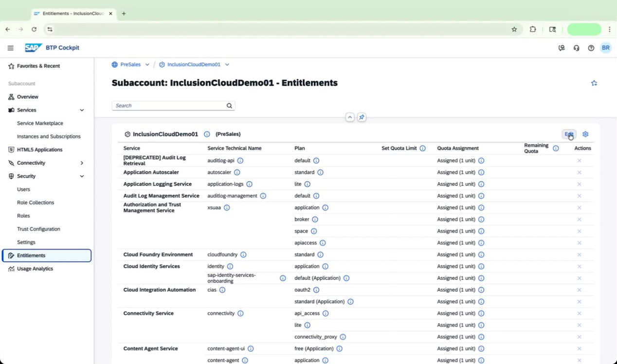
Task: Open the Users page
Action: click(x=23, y=189)
